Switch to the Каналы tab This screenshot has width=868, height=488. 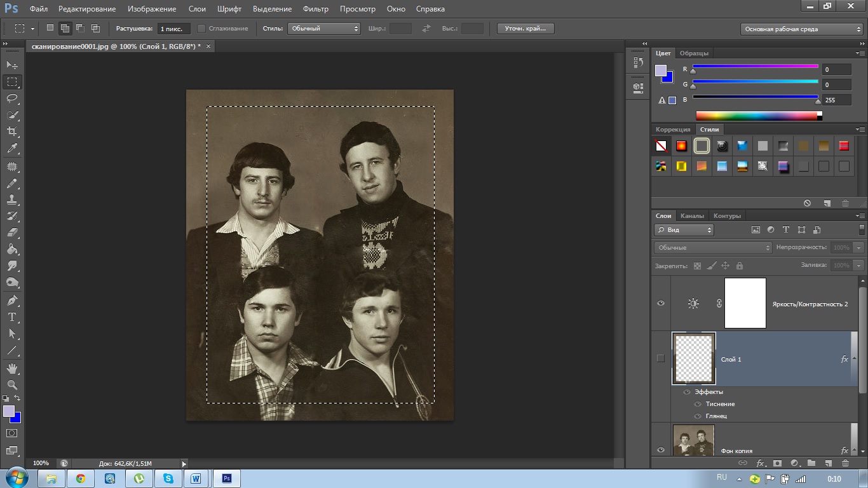(691, 216)
